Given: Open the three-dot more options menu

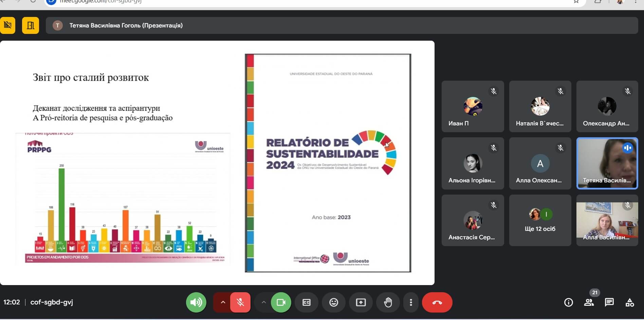Looking at the screenshot, I should tap(411, 302).
